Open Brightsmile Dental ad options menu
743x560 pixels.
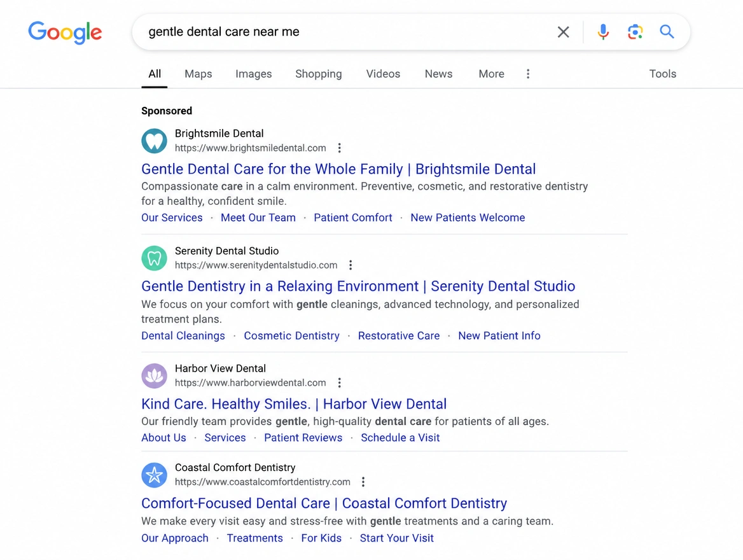pyautogui.click(x=339, y=148)
